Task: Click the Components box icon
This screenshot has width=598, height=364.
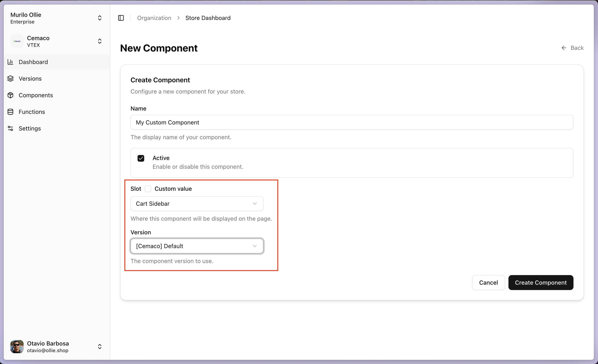Action: [10, 95]
